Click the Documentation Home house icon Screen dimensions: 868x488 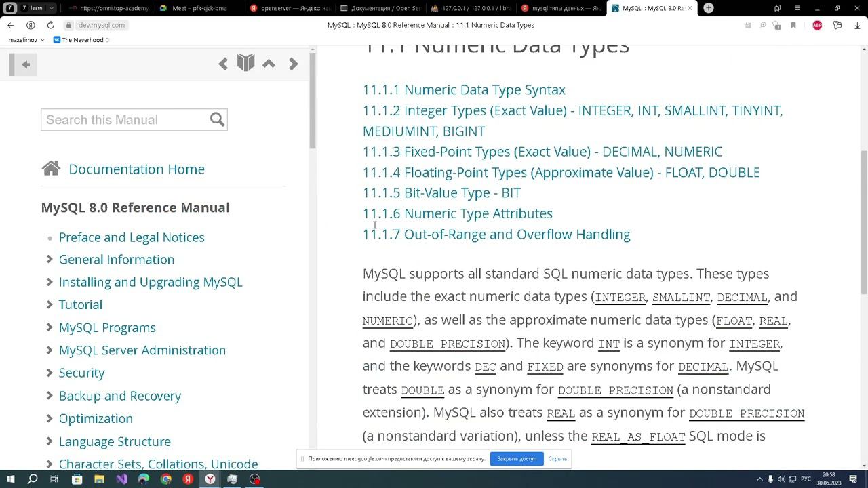[51, 169]
